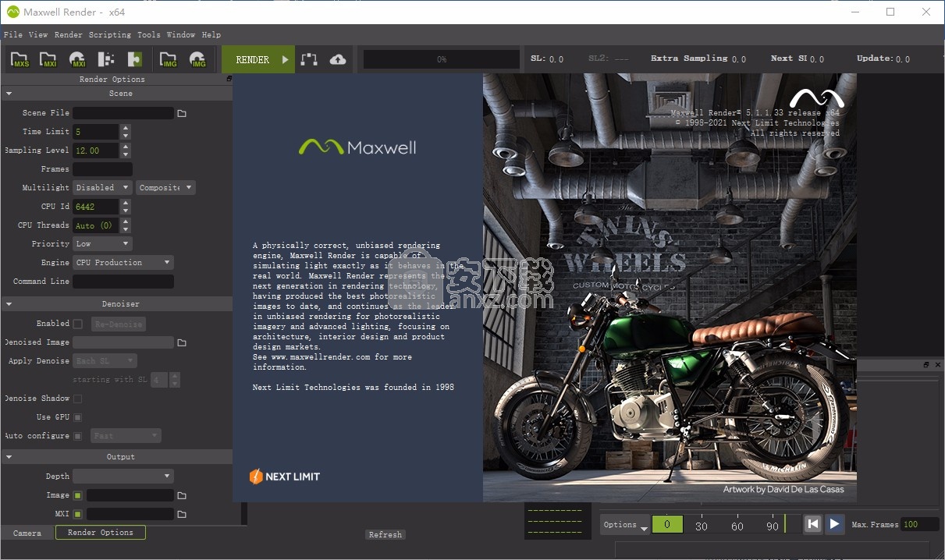
Task: Open the output Depth dropdown
Action: 123,477
